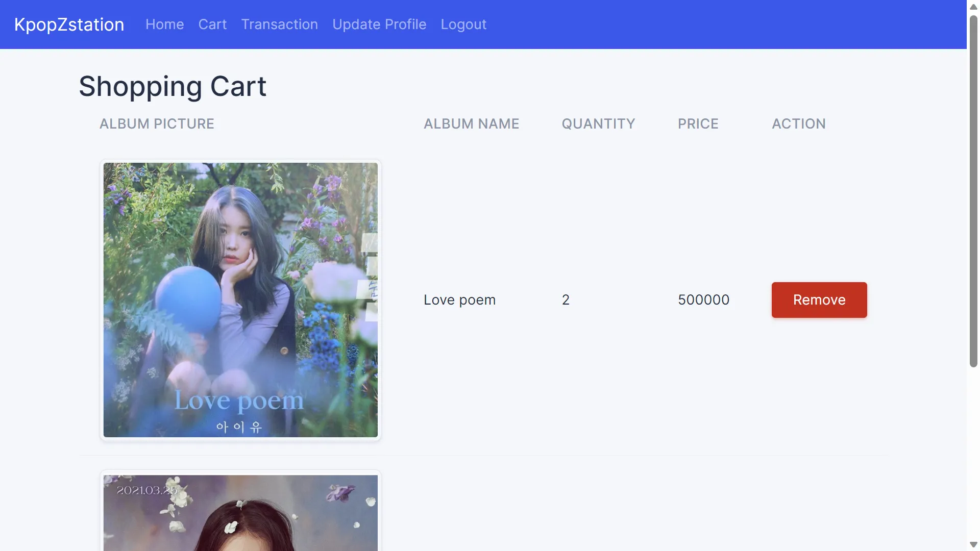Select Update Profile in navbar

coord(379,24)
